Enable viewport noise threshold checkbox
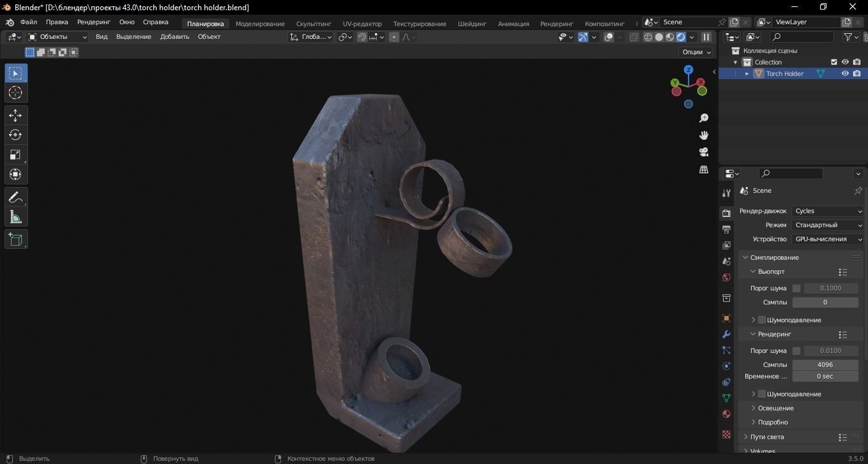The image size is (868, 464). [796, 288]
